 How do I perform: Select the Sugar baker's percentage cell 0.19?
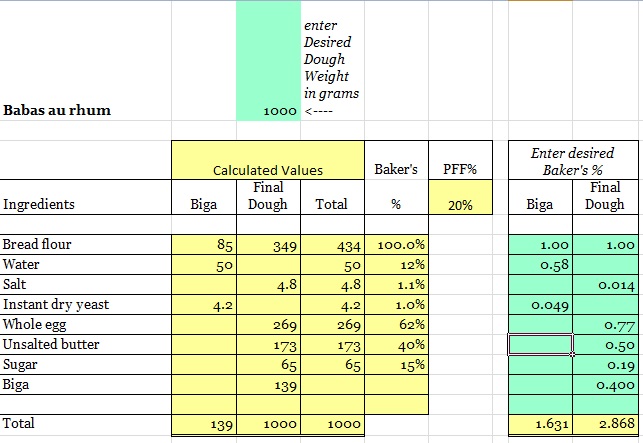click(604, 365)
